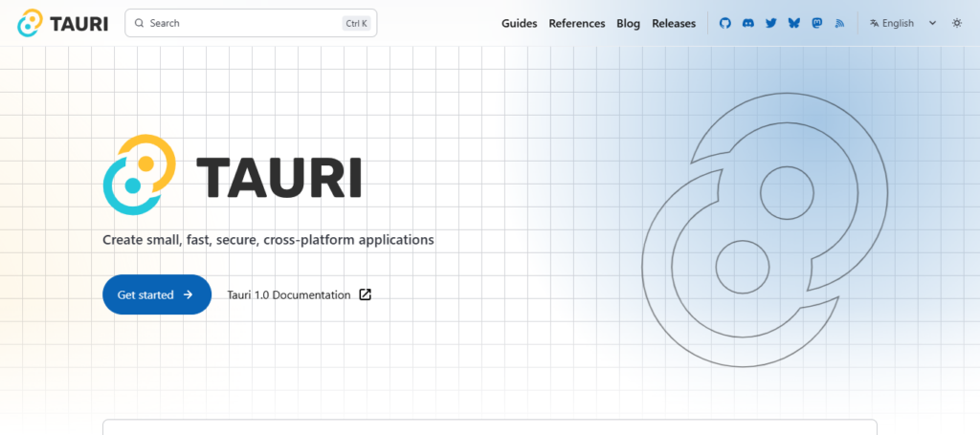
Task: Navigate to the Releases page
Action: [674, 23]
